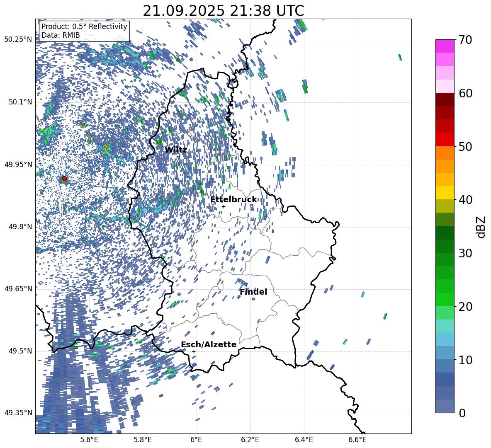Click the 5.6°E longitude label
The height and width of the screenshot is (448, 491).
[x=89, y=440]
